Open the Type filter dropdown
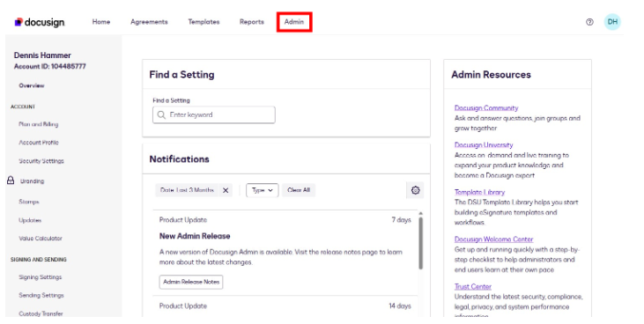The height and width of the screenshot is (324, 644). tap(262, 190)
